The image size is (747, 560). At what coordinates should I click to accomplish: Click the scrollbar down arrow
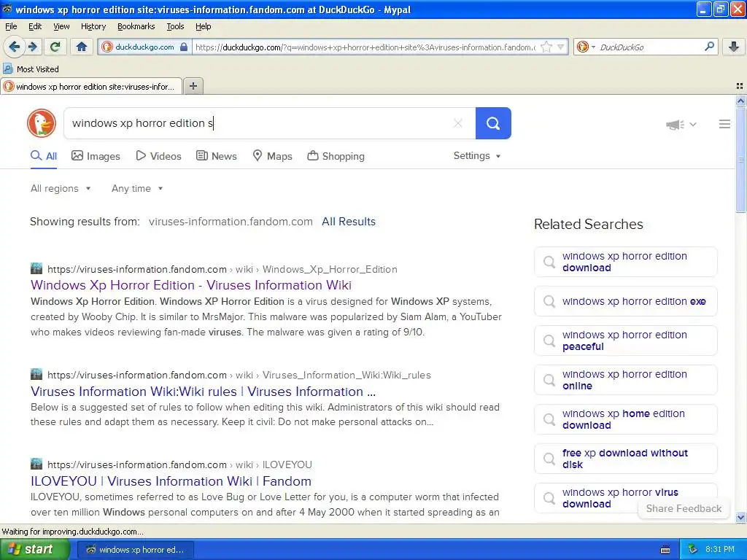[x=740, y=517]
